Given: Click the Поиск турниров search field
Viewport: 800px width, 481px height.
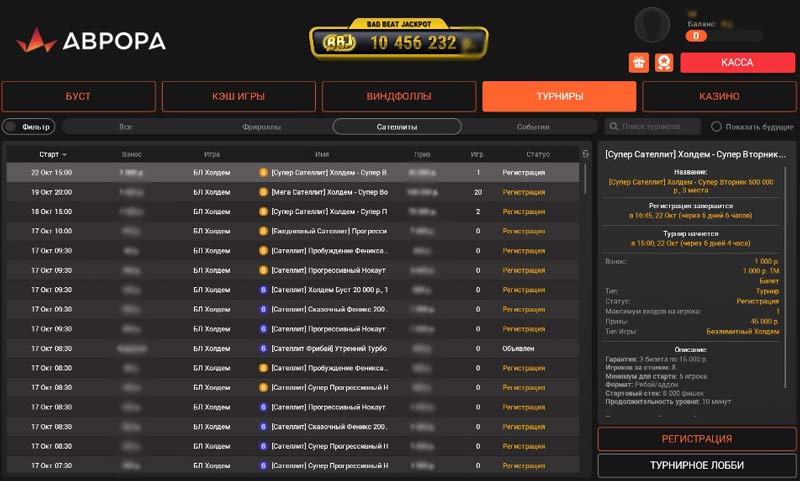Looking at the screenshot, I should coord(660,127).
